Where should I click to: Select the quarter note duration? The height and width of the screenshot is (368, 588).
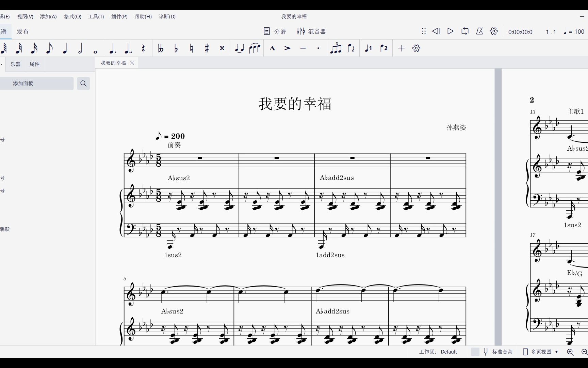coord(65,48)
